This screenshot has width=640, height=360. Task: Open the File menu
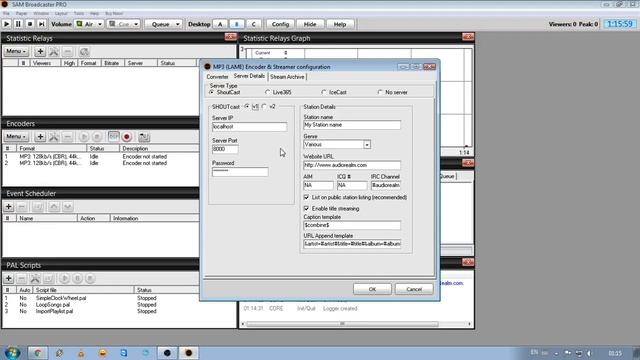click(x=6, y=13)
